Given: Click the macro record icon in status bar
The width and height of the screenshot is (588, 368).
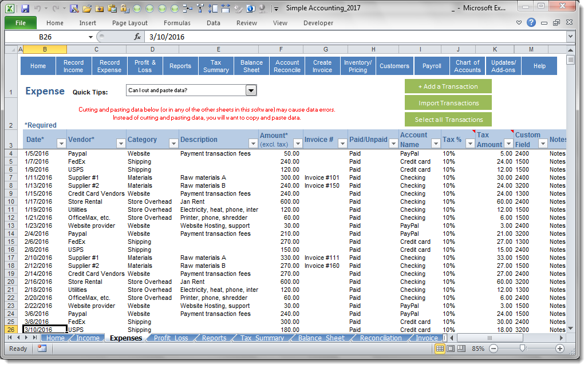Looking at the screenshot, I should (x=42, y=349).
